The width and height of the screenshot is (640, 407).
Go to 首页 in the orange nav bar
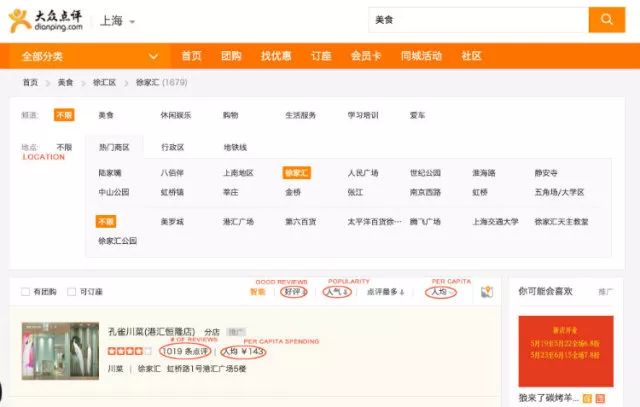191,56
